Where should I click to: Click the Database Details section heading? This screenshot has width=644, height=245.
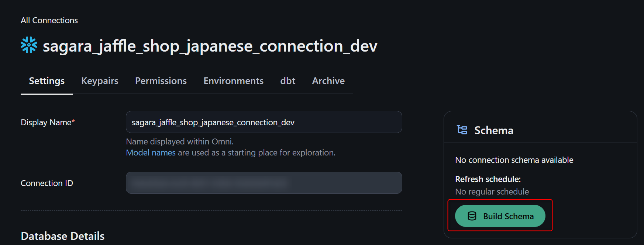pos(63,236)
